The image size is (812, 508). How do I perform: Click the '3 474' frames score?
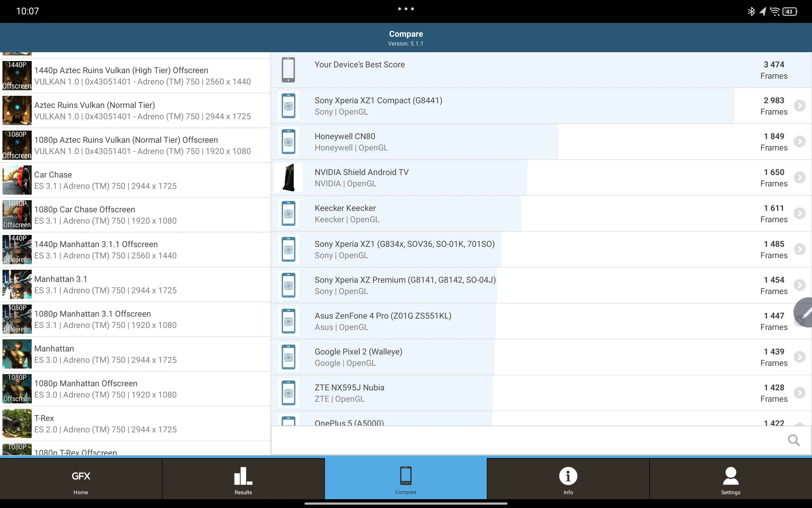coord(774,64)
